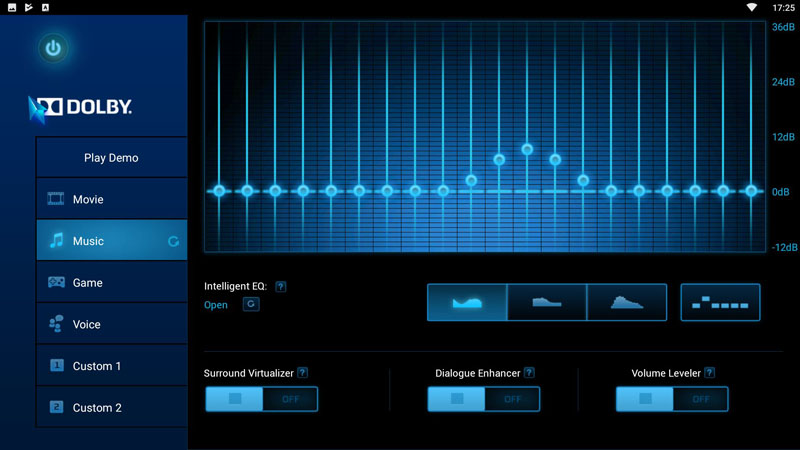800x450 pixels.
Task: Open the Custom 1 profile
Action: click(112, 366)
